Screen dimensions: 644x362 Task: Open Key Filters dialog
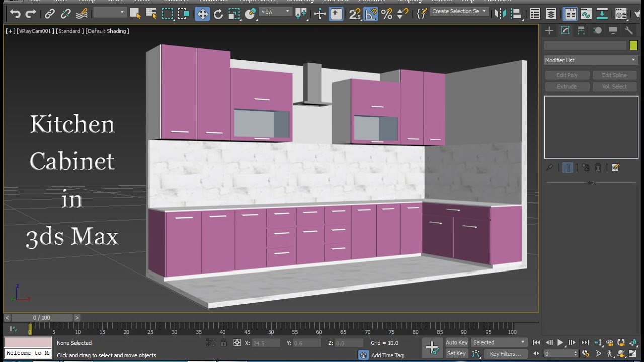click(505, 354)
